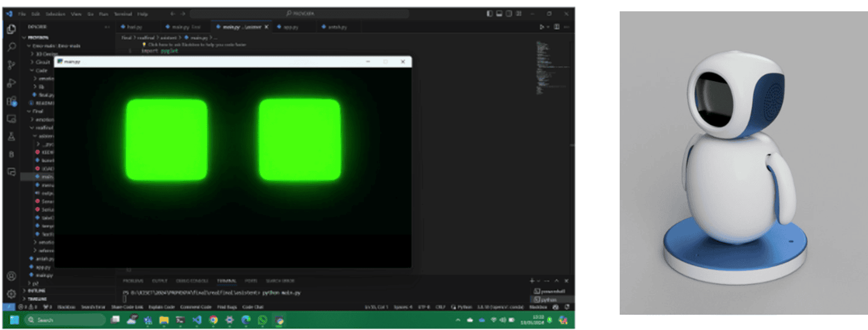
Task: Open the Run and Debug view
Action: point(11,83)
